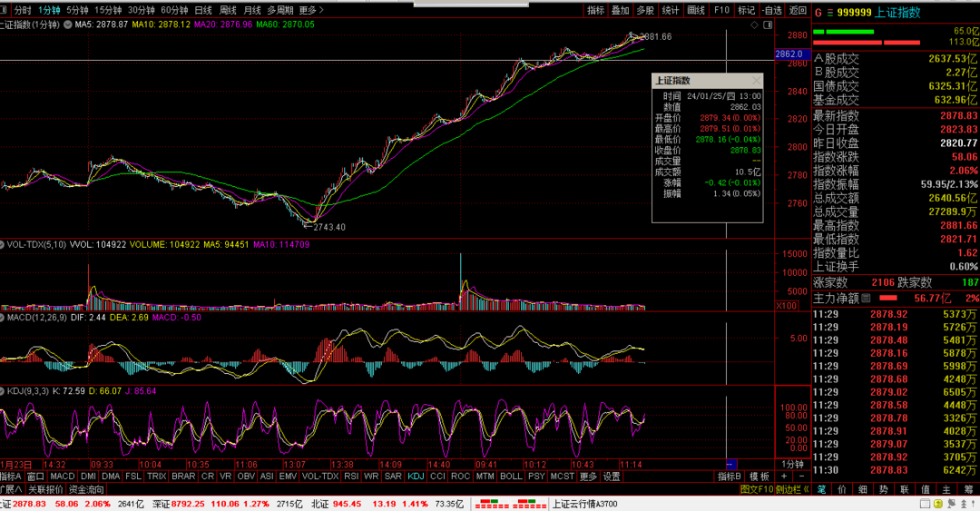Click 深证 index quote in status bar
980x511 pixels.
tap(226, 504)
